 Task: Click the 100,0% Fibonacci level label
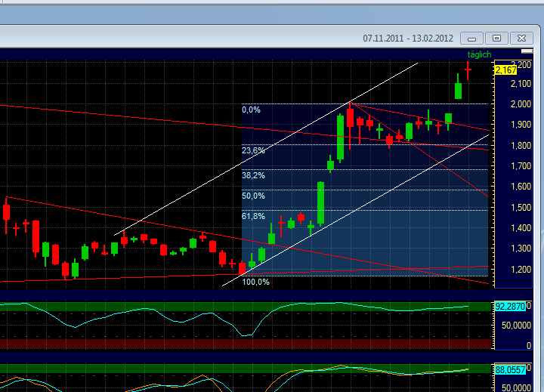pyautogui.click(x=255, y=282)
